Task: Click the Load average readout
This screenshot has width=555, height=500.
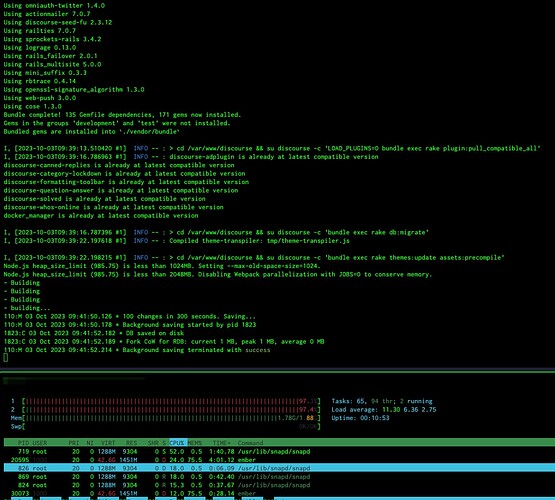Action: 384,409
